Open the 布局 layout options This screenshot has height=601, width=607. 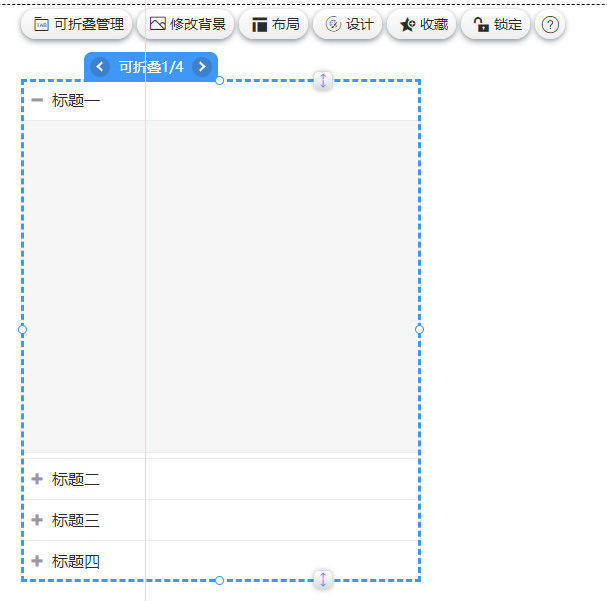tap(275, 25)
